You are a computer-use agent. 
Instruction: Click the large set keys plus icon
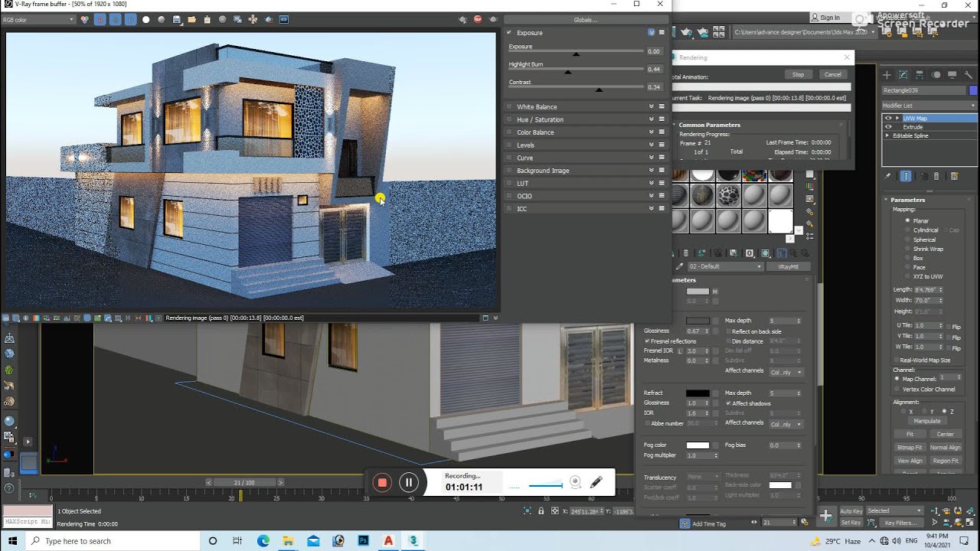826,517
